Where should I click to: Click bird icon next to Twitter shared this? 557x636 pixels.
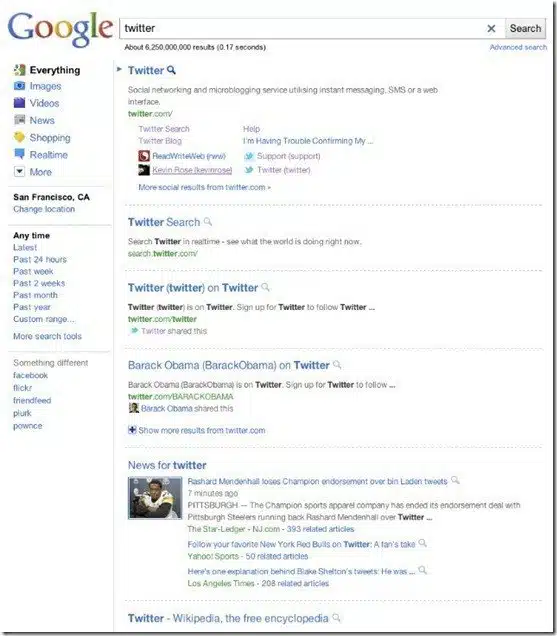coord(133,331)
